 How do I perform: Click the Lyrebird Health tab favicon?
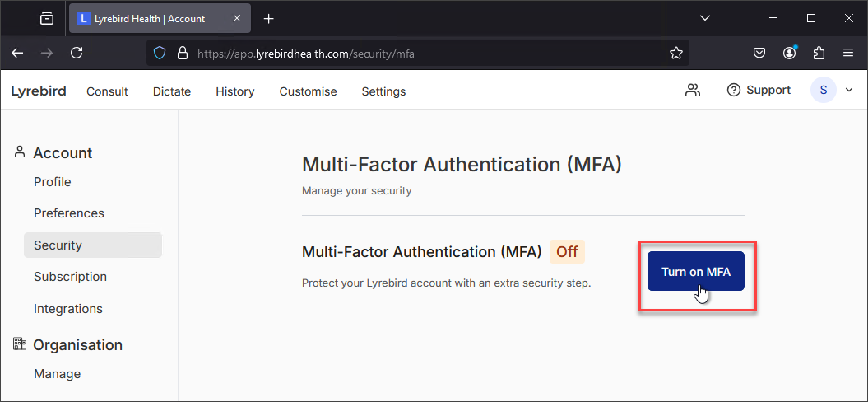point(84,18)
